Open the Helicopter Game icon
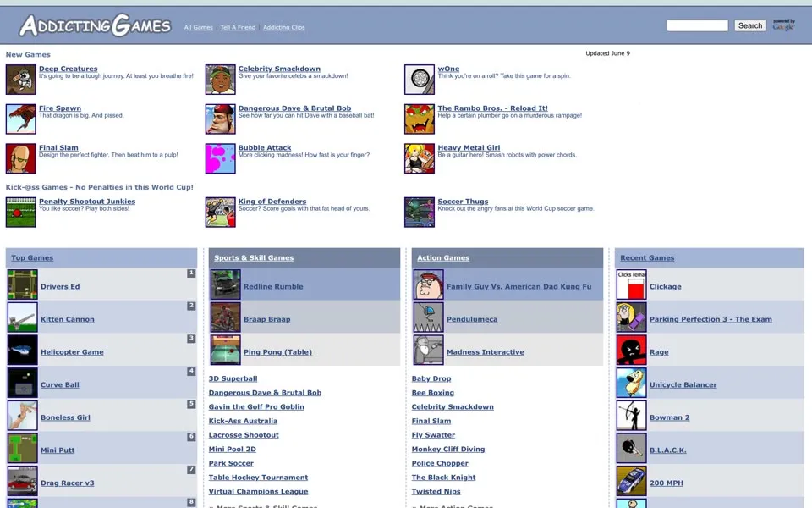812x508 pixels. point(22,350)
